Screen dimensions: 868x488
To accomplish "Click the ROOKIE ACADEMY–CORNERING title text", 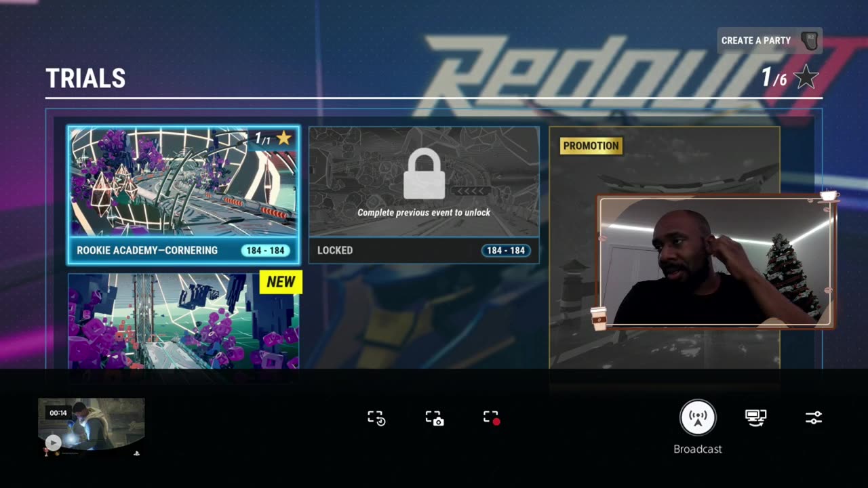I will point(147,251).
